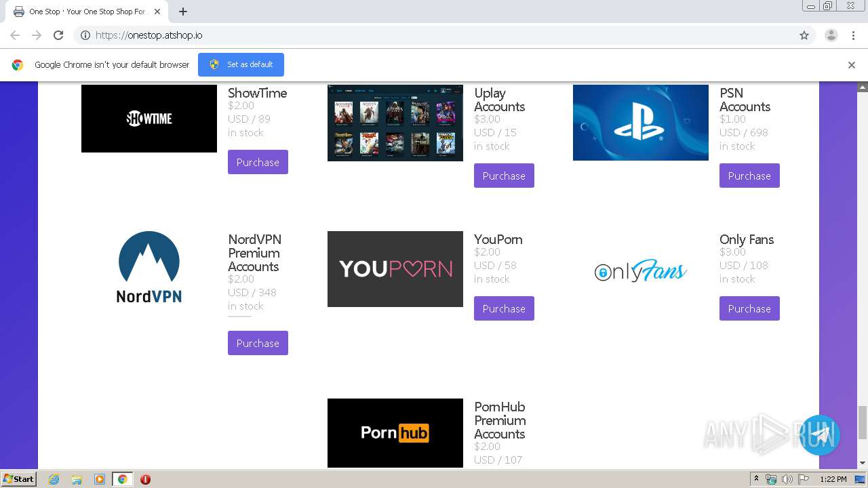Click the ShowTime product title
The width and height of the screenshot is (868, 488).
[x=258, y=93]
